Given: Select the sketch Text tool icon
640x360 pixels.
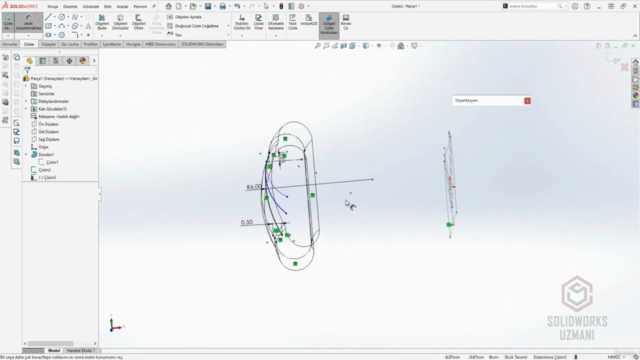Looking at the screenshot, I should [88, 26].
